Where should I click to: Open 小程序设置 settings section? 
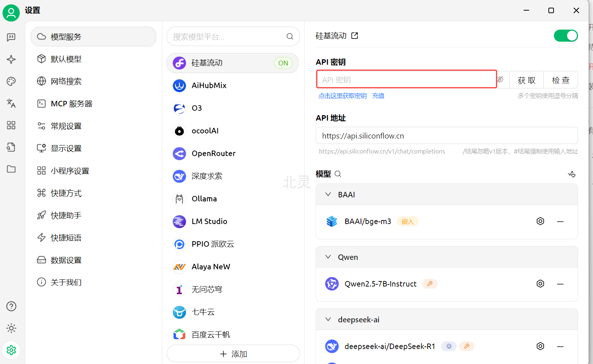(x=94, y=171)
